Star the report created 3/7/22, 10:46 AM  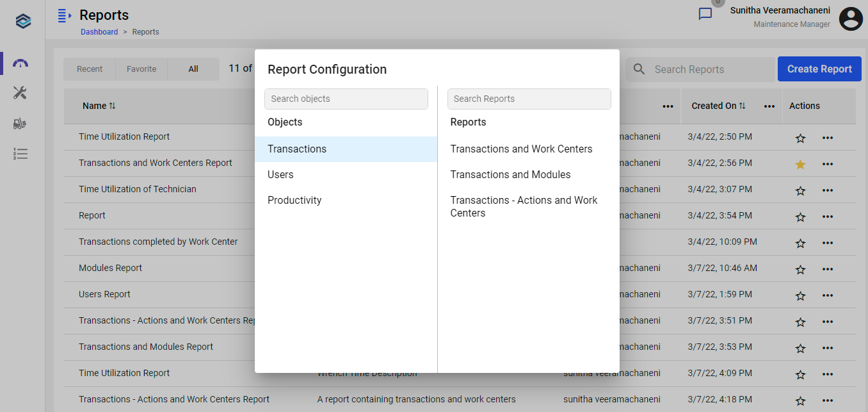[x=800, y=269]
